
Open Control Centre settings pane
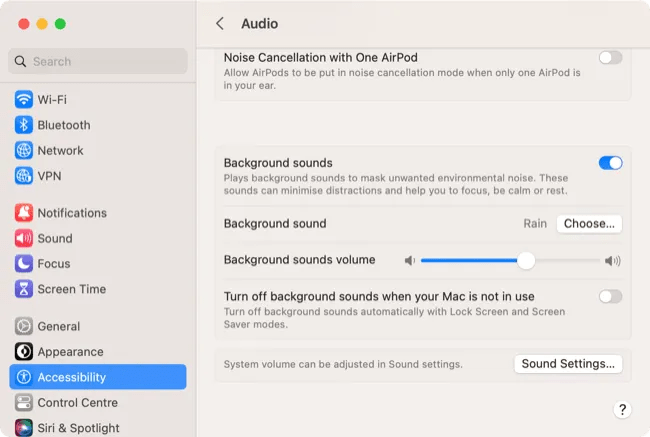(77, 403)
